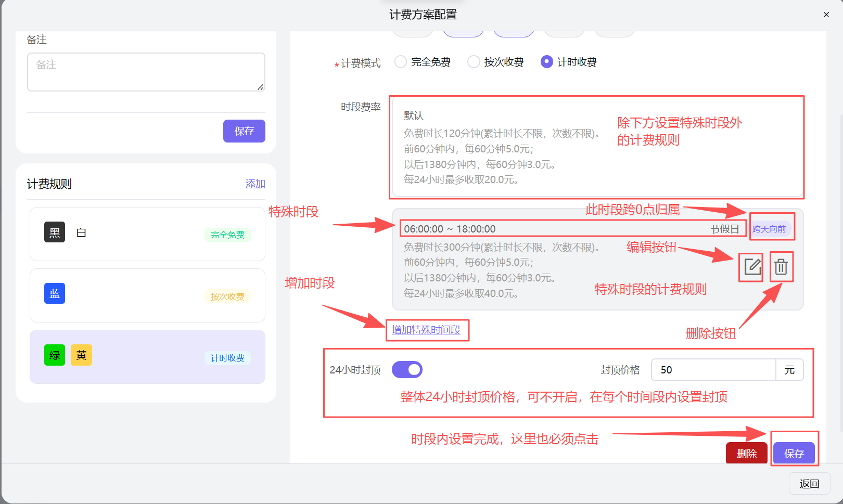
Task: Choose the 按次收费 billing mode
Action: point(474,62)
